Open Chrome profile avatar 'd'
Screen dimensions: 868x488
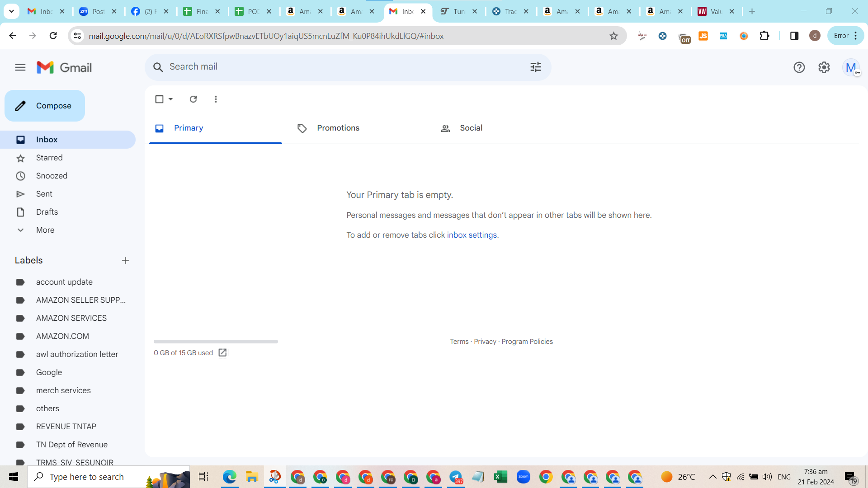coord(815,36)
